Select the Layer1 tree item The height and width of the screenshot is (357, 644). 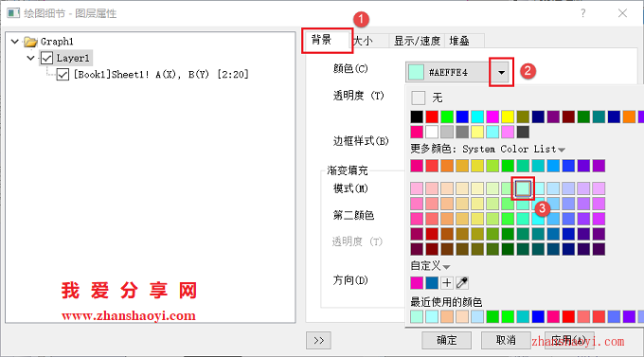click(73, 58)
